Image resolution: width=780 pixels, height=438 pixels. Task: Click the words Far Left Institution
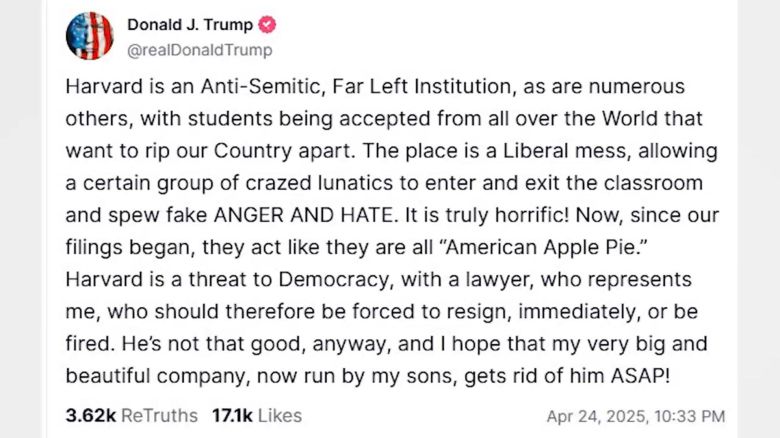[x=421, y=87]
